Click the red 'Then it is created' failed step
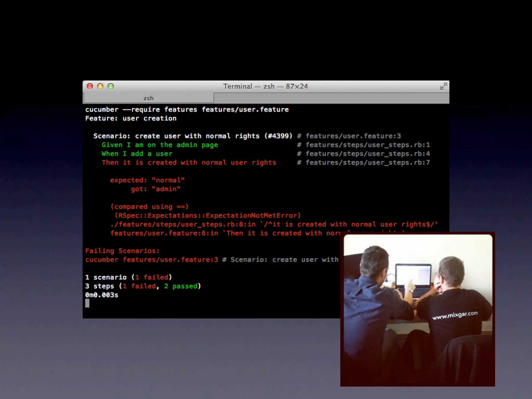 pyautogui.click(x=189, y=163)
